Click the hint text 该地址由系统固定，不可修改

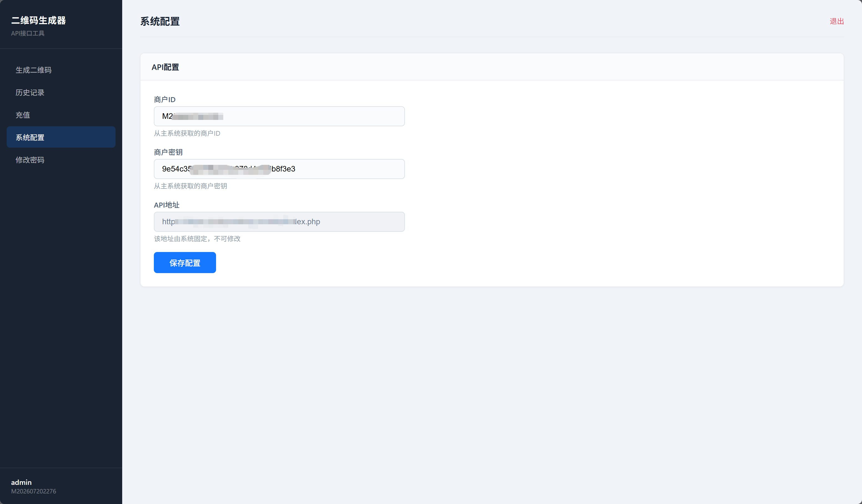197,239
